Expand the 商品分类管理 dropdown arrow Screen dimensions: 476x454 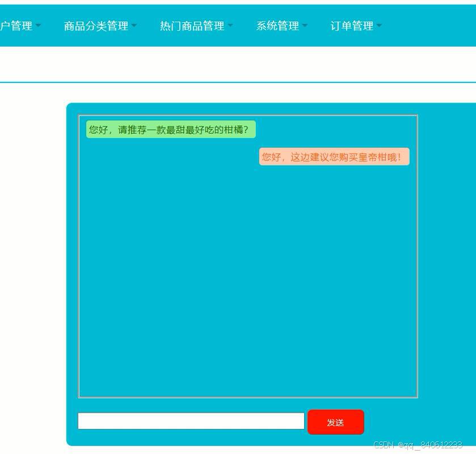134,26
